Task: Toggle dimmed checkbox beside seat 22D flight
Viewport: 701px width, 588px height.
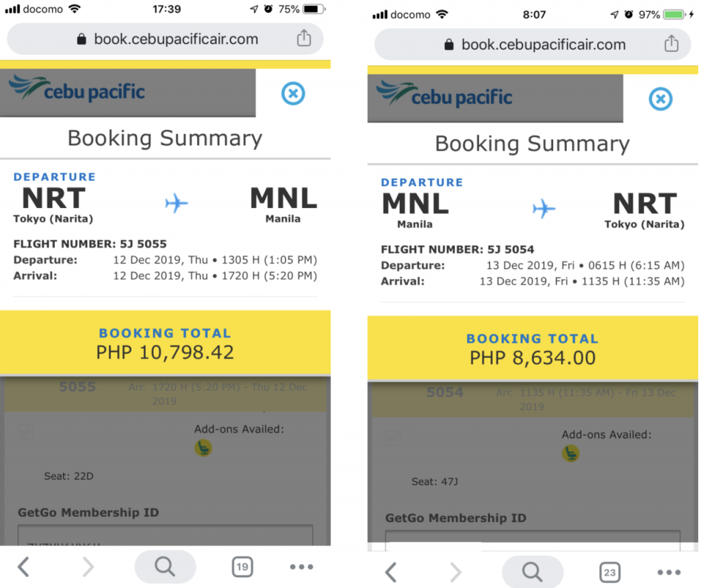Action: pos(25,432)
